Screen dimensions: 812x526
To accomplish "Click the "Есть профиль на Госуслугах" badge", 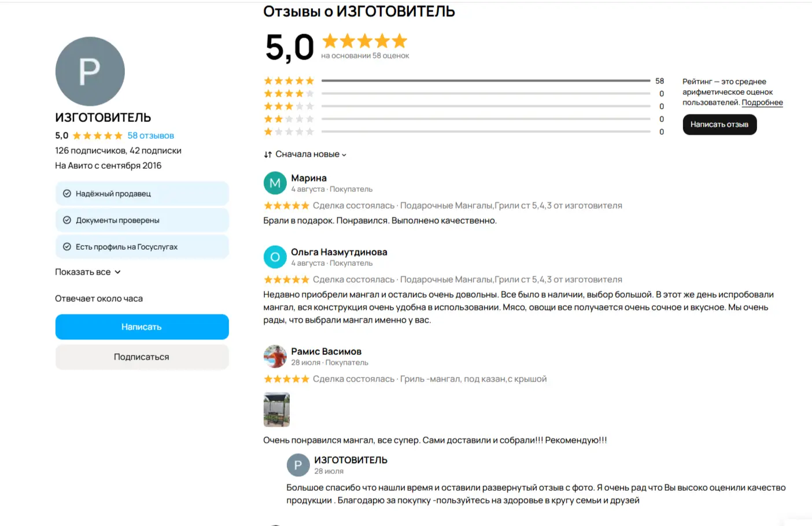I will coord(142,247).
